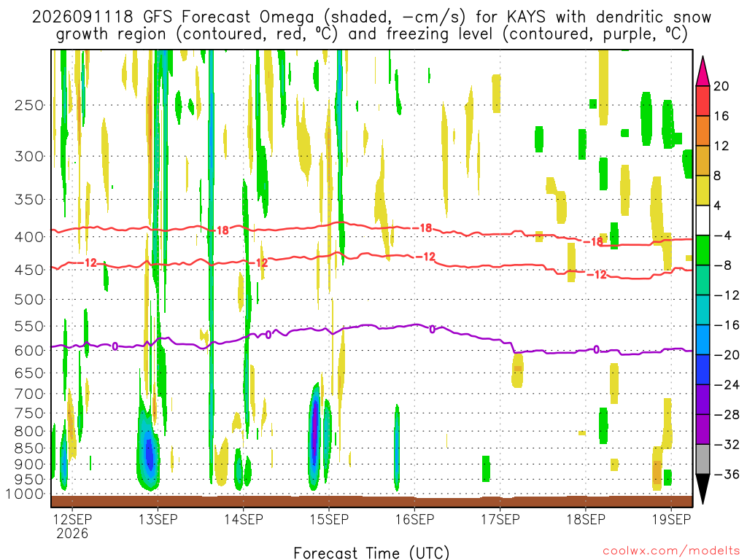
Task: Click the gray colorbar segment between -32 and -36
Action: (703, 459)
